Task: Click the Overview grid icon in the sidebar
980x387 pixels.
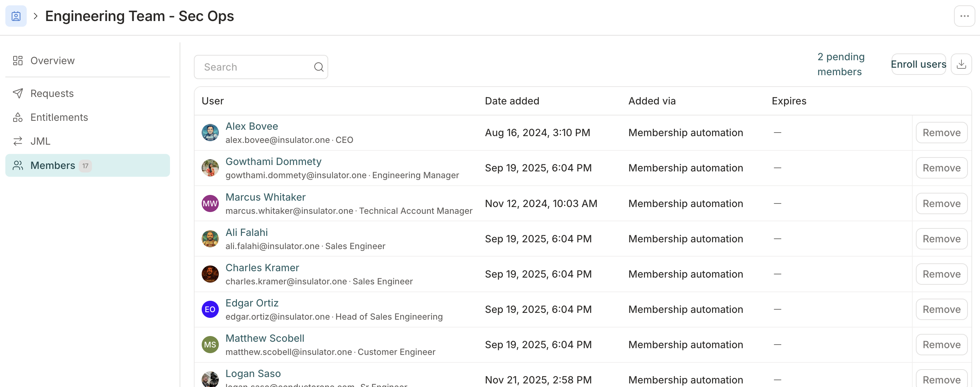Action: tap(18, 61)
